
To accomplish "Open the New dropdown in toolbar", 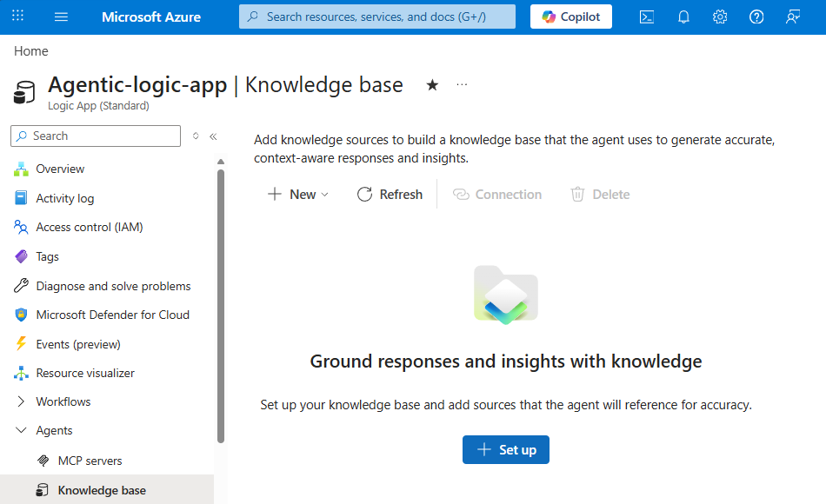I will coord(298,195).
